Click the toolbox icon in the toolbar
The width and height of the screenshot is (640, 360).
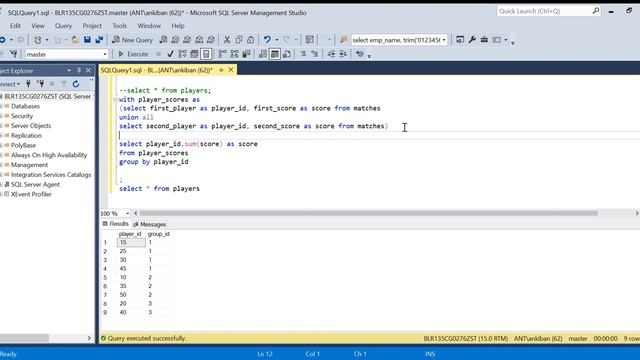(x=484, y=40)
